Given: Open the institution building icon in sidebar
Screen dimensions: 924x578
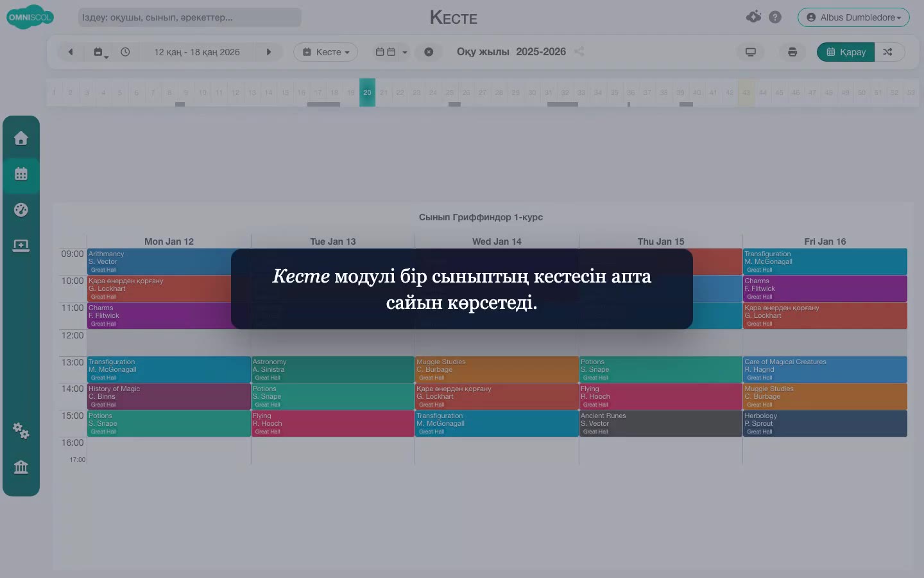Looking at the screenshot, I should (21, 467).
